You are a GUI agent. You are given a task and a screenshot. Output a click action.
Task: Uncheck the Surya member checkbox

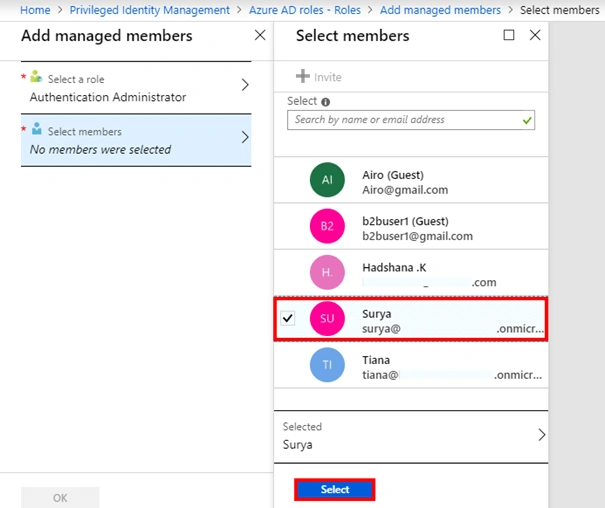tap(288, 318)
